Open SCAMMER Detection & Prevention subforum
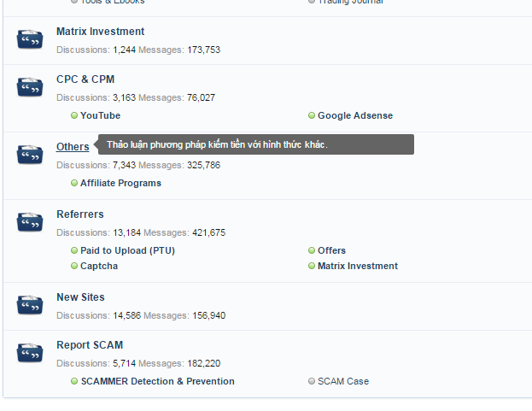The height and width of the screenshot is (411, 532). point(157,381)
